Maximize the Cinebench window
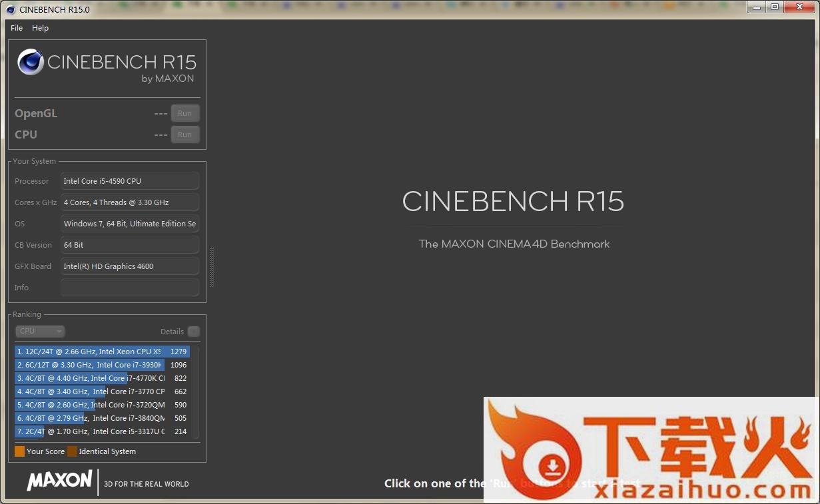Image resolution: width=820 pixels, height=504 pixels. click(775, 7)
